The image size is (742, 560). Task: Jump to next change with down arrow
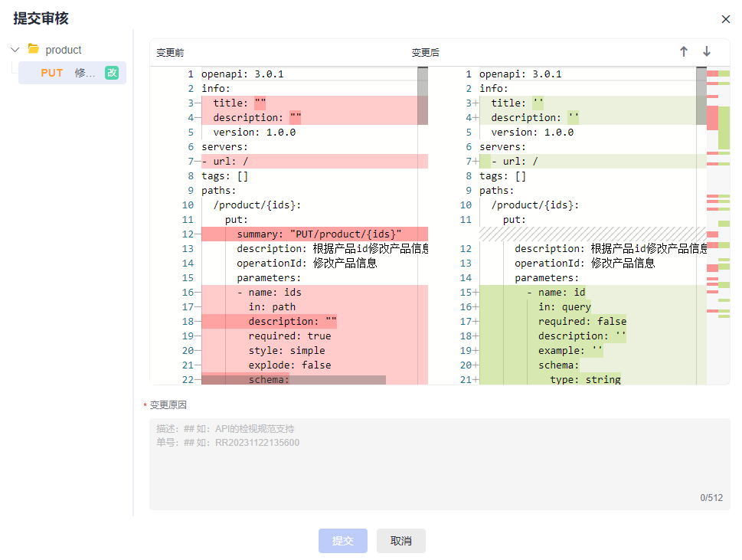(707, 51)
